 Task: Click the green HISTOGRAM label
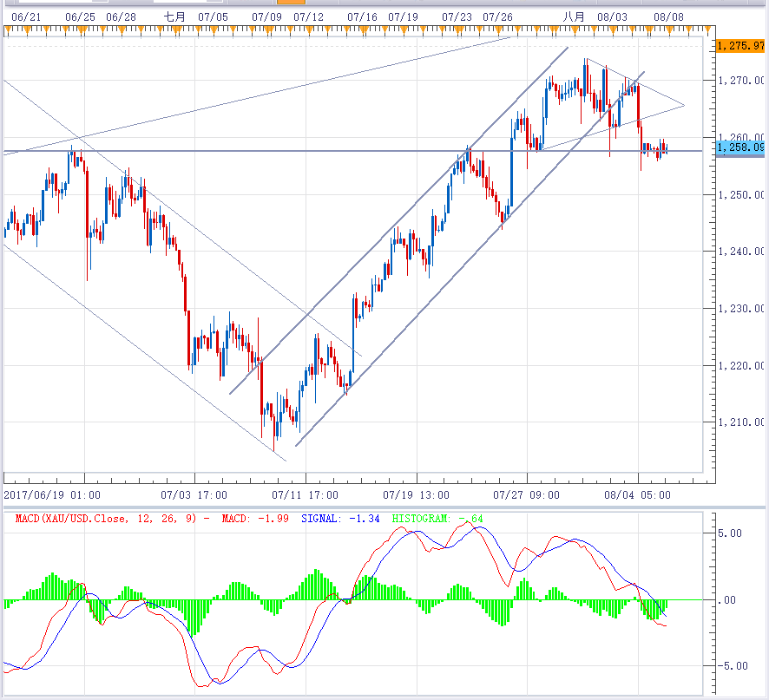[x=437, y=519]
